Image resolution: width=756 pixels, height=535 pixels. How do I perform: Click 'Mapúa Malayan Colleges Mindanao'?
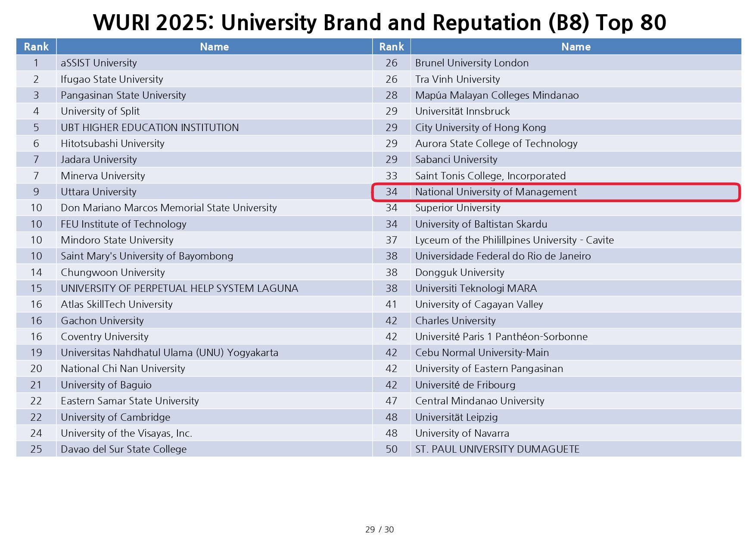click(x=497, y=95)
